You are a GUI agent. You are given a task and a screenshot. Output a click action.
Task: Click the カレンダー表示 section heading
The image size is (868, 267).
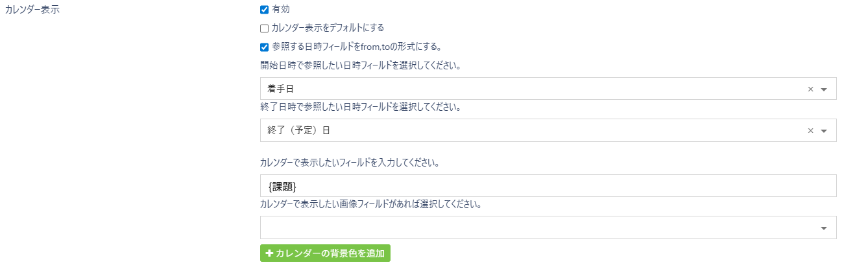(32, 10)
